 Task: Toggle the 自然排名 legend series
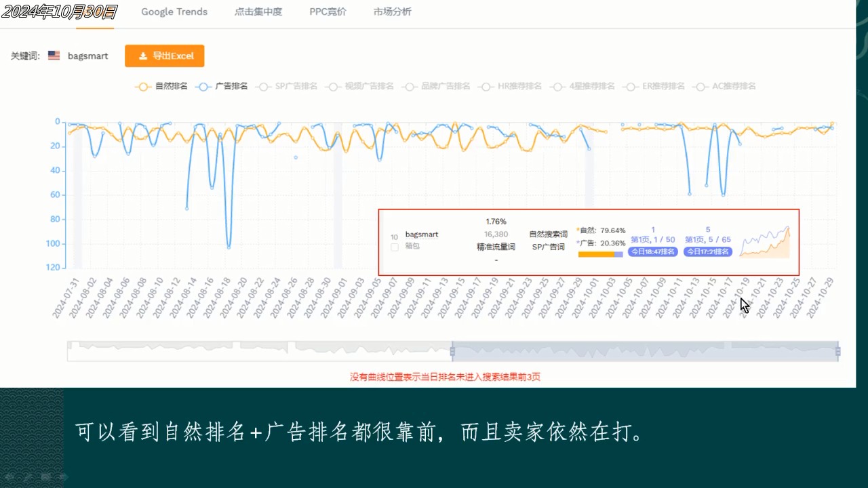pos(161,86)
